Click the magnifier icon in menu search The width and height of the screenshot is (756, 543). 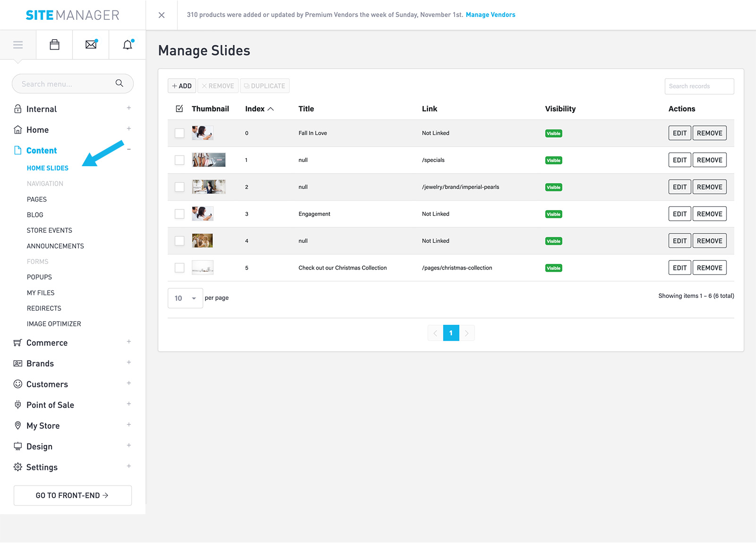coord(120,84)
